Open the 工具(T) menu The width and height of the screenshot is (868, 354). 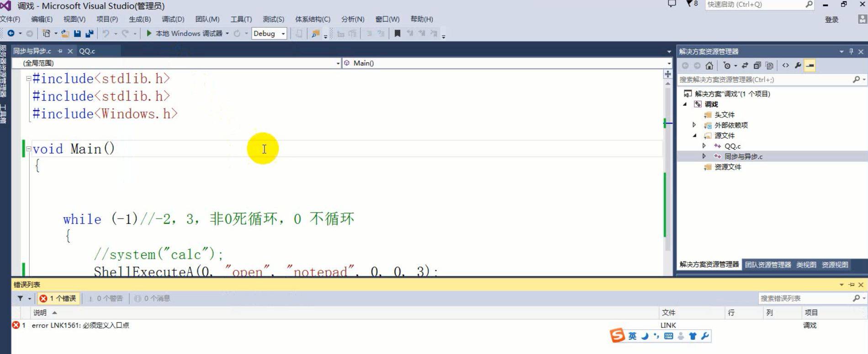[241, 19]
